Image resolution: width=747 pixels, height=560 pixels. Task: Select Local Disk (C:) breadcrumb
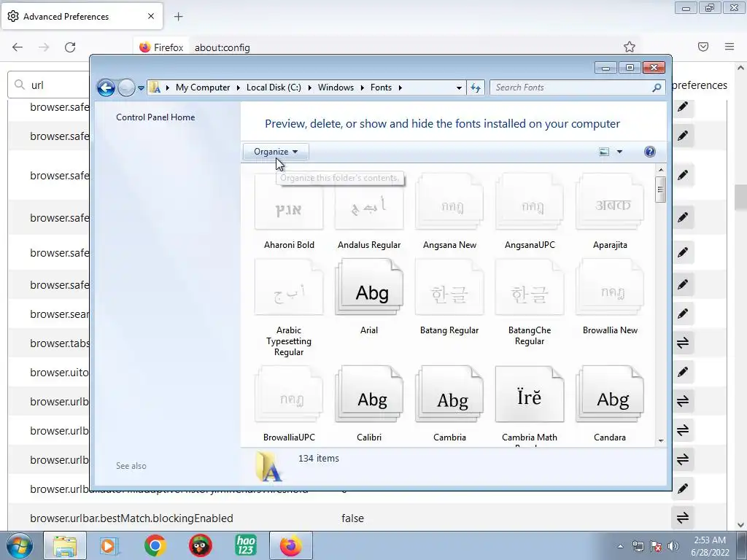(274, 87)
